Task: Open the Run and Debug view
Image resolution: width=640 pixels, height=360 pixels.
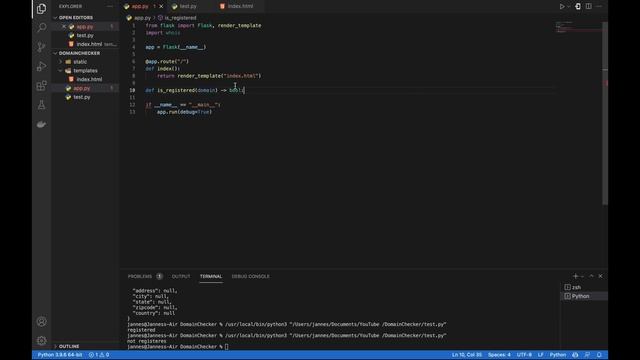Action: (41, 66)
